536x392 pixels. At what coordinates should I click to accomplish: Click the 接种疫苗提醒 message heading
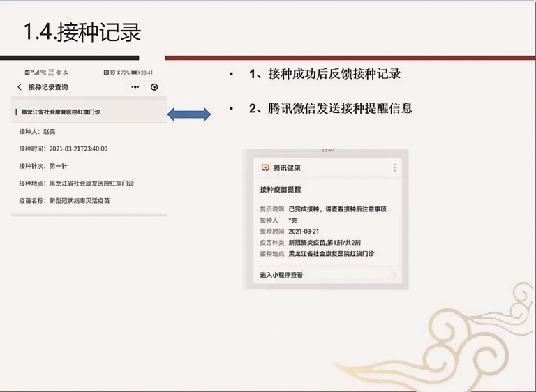click(x=281, y=190)
